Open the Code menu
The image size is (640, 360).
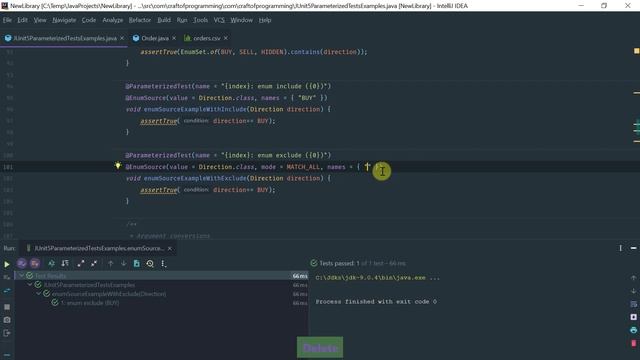click(89, 20)
